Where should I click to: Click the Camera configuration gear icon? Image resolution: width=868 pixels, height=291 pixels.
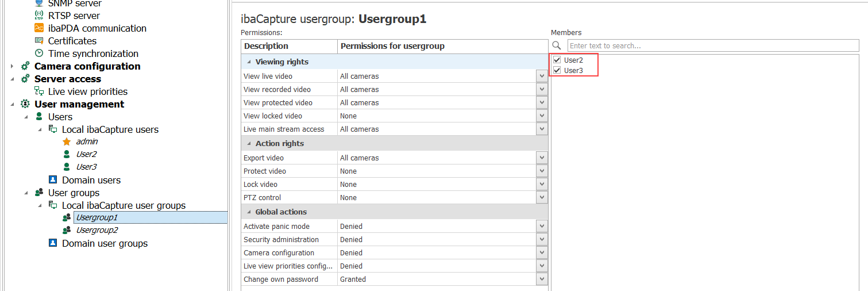(x=25, y=66)
